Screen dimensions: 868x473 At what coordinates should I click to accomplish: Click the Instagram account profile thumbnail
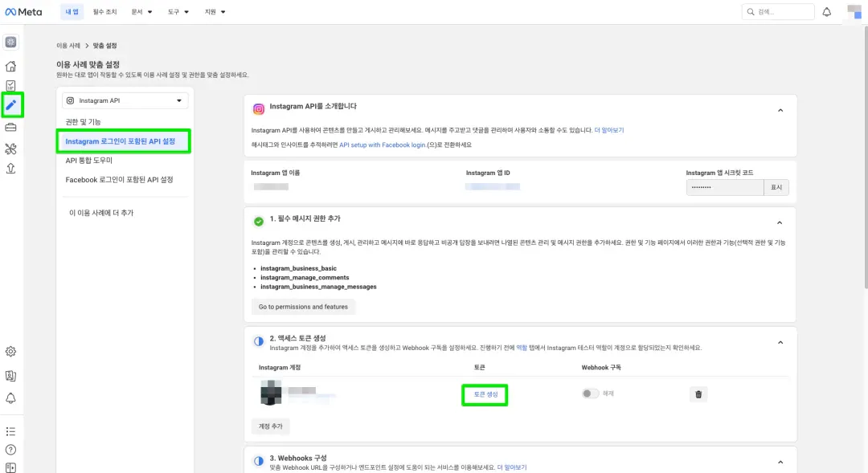[x=271, y=393]
